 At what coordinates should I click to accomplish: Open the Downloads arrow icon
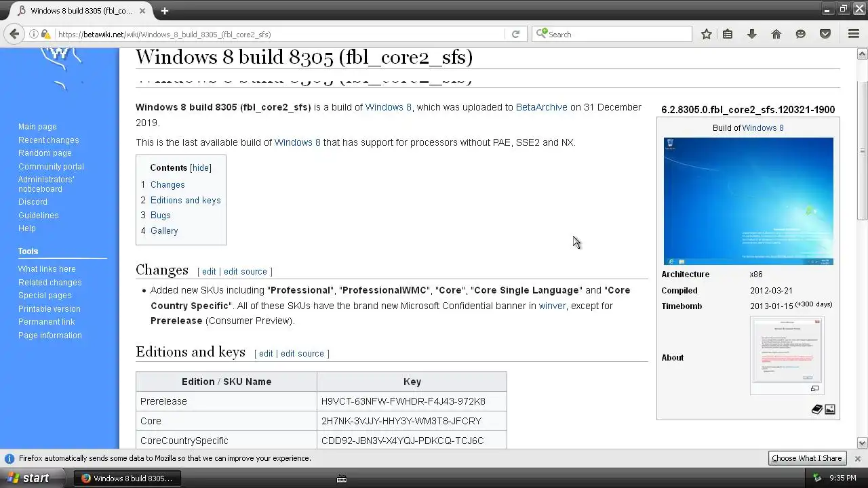coord(751,34)
